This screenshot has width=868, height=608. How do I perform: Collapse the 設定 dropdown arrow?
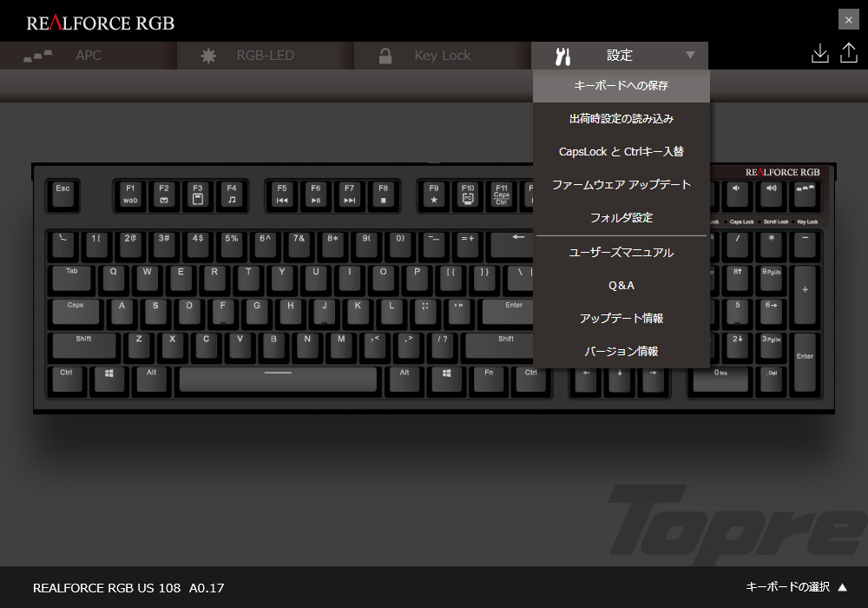point(690,55)
